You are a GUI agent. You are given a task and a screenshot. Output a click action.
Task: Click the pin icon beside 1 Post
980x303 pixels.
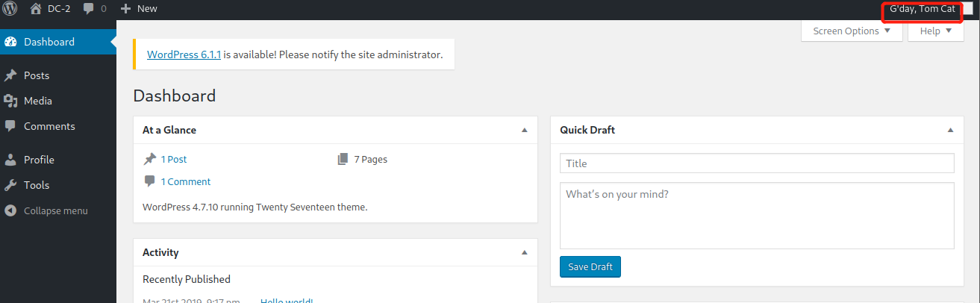(x=150, y=159)
